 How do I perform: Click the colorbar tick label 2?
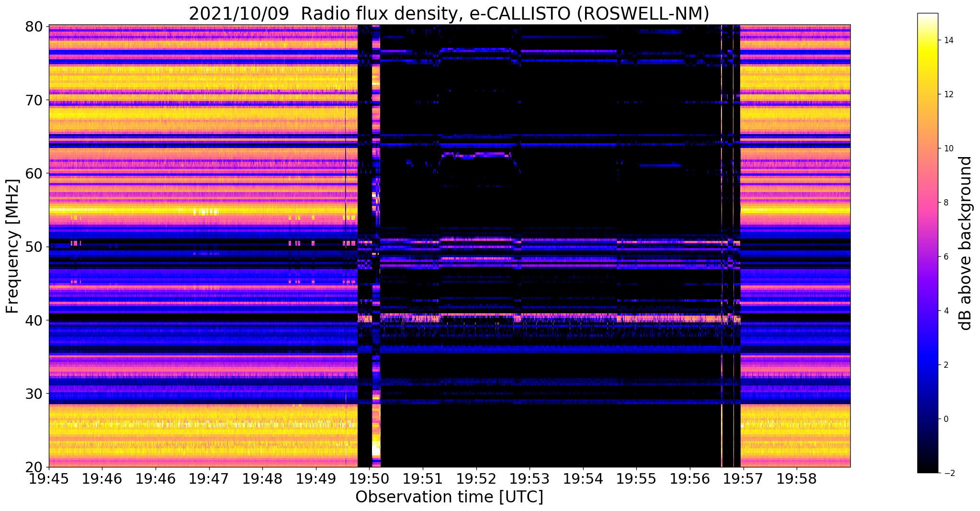tap(946, 365)
